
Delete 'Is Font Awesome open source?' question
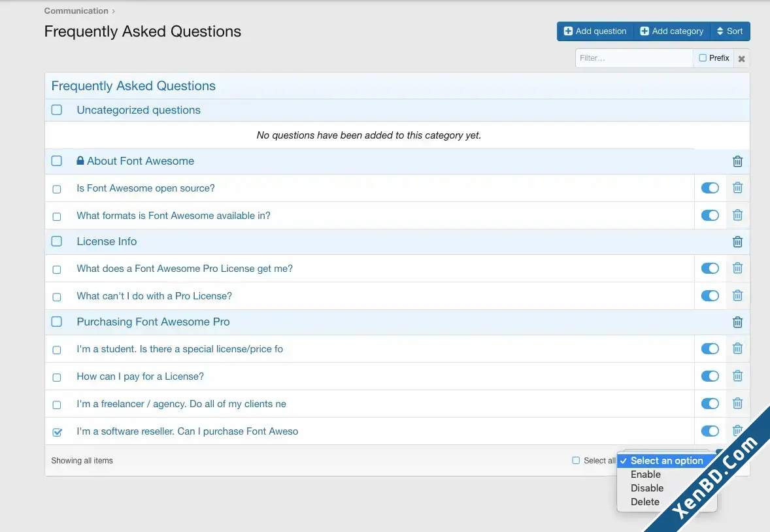(737, 188)
